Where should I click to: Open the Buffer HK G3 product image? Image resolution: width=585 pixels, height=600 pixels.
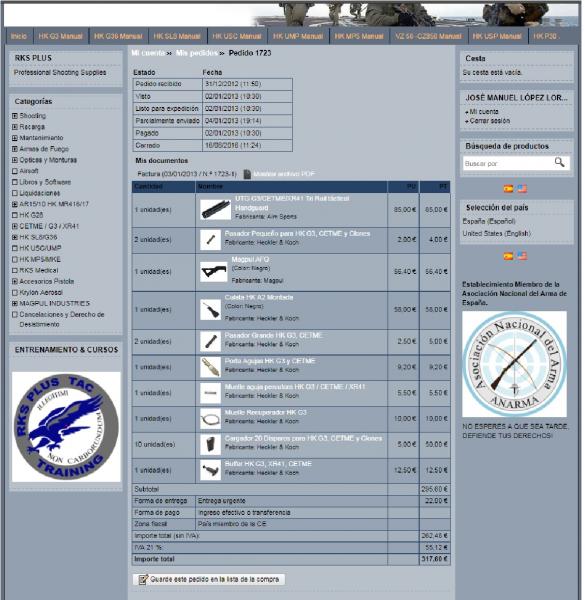coord(210,470)
